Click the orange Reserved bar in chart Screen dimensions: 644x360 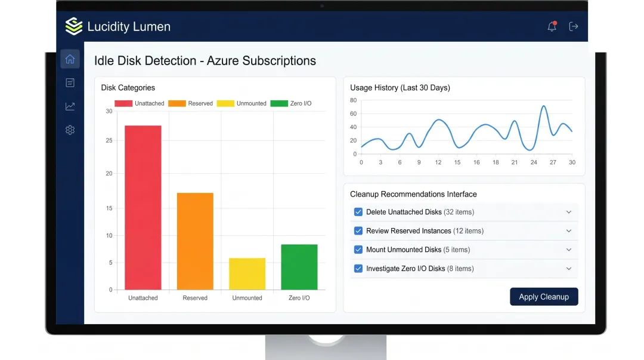pyautogui.click(x=195, y=241)
